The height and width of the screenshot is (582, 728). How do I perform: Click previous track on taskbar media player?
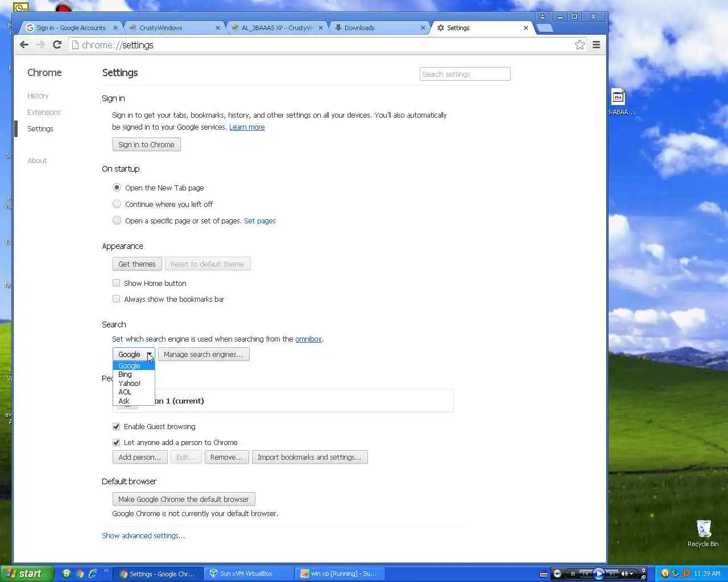click(x=586, y=573)
